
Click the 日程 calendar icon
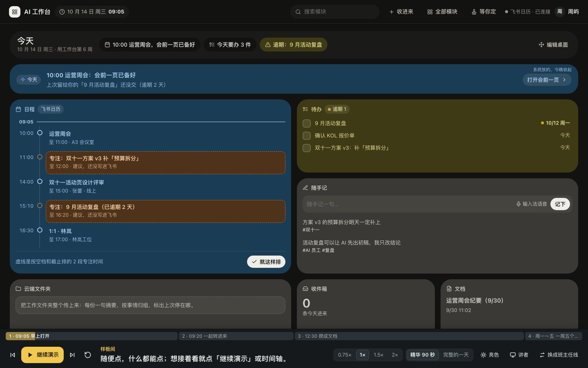(18, 109)
